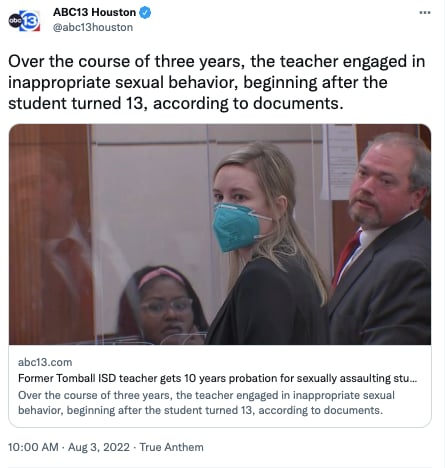Open the courtroom photo preview image
Screen dimensions: 445x468
(x=220, y=234)
